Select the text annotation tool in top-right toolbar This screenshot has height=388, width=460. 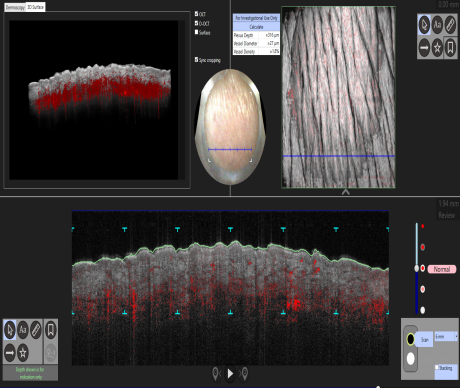(437, 25)
